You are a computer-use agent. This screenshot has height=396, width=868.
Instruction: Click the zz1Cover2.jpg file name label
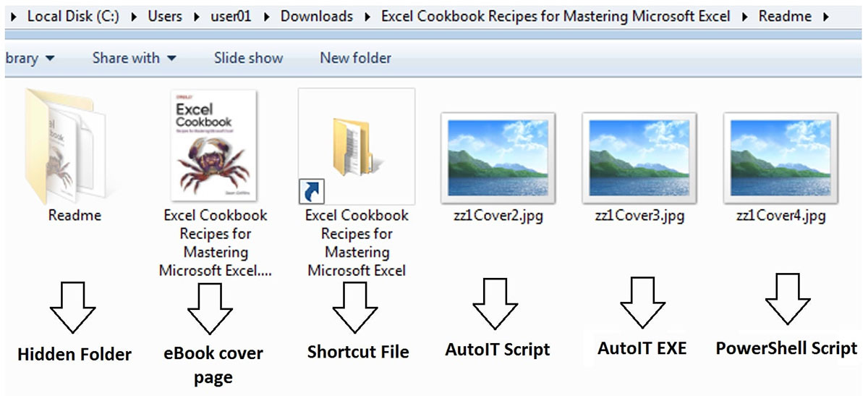[498, 216]
